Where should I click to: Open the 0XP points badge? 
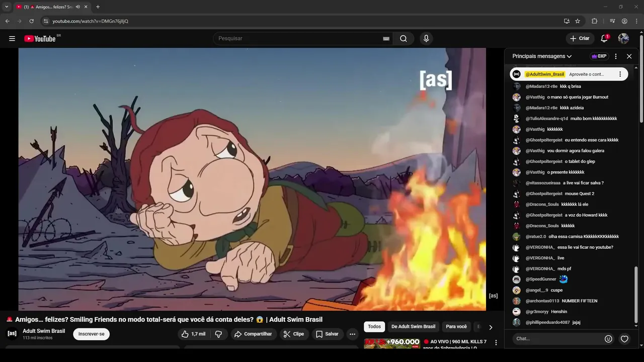[599, 56]
